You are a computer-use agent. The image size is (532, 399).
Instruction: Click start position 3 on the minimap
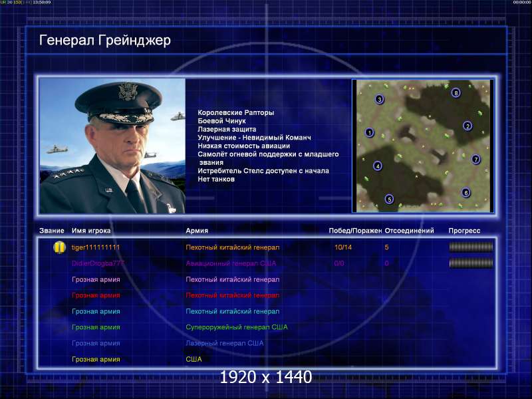click(379, 99)
